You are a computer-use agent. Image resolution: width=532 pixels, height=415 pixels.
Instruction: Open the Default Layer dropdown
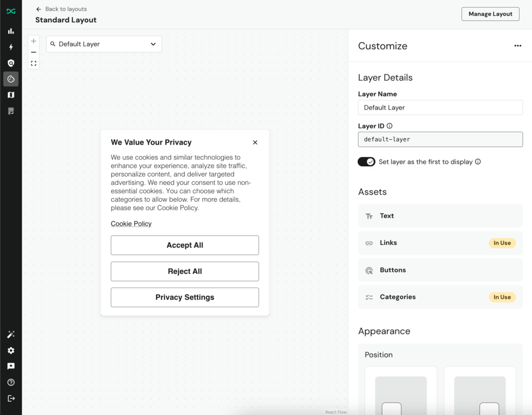[104, 44]
